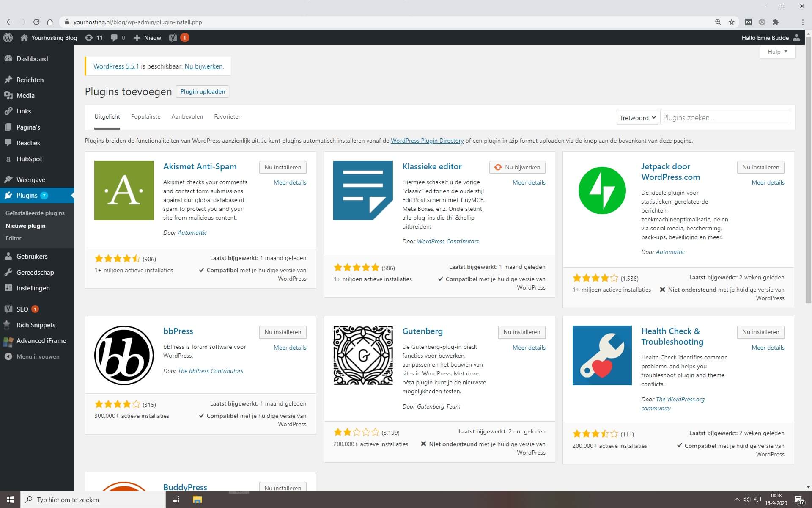The height and width of the screenshot is (508, 812).
Task: Click the user avatar icon beside Hallo Emie Budde
Action: tap(797, 38)
